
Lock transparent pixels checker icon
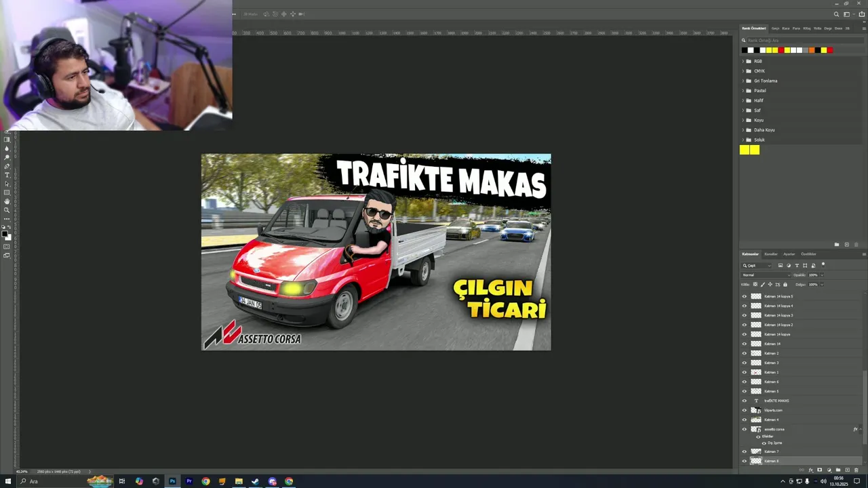[x=755, y=285]
